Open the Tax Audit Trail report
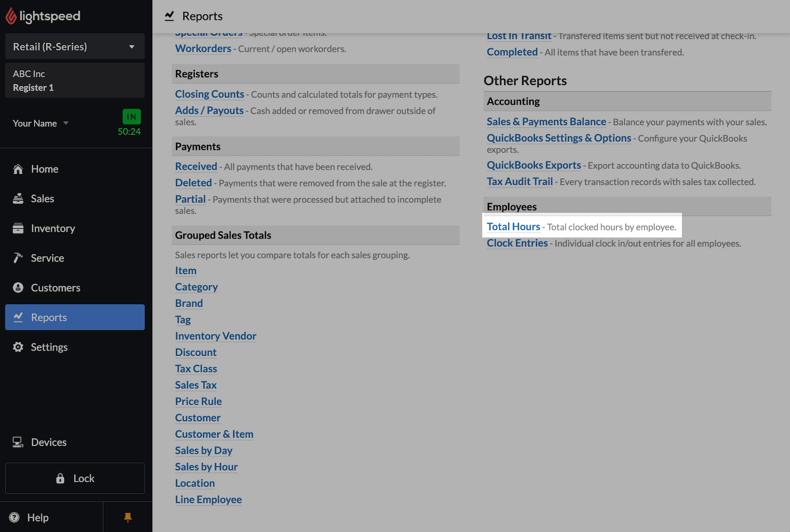Screen dimensions: 790x532 click(x=520, y=182)
